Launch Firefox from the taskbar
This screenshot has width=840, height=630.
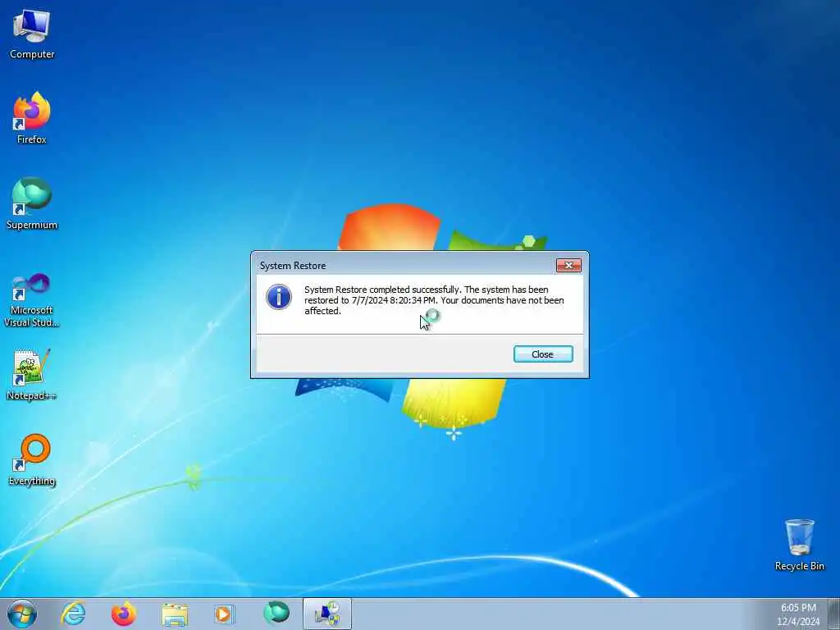(124, 614)
